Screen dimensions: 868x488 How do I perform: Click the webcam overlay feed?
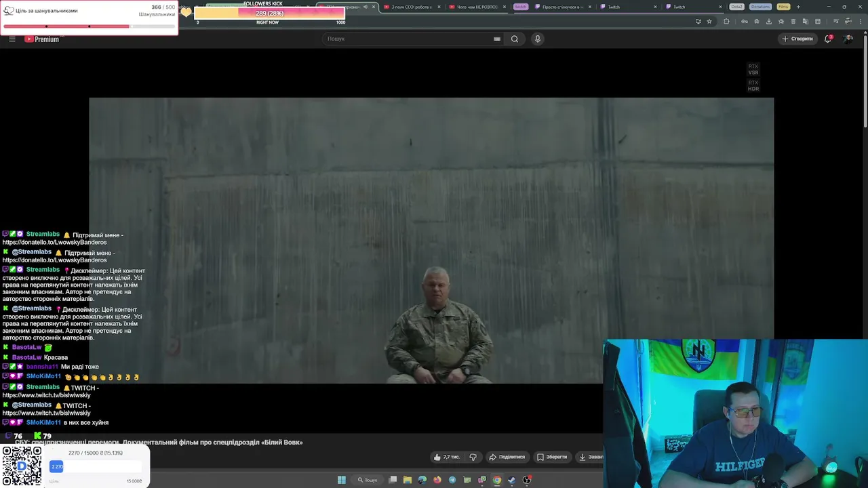(735, 413)
